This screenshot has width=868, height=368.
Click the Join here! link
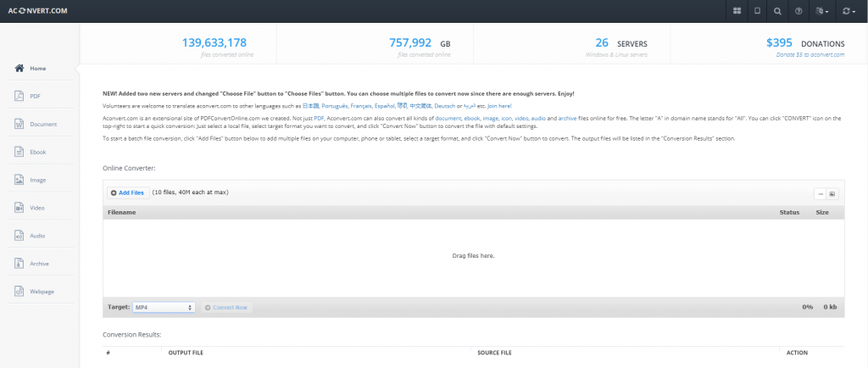point(499,106)
